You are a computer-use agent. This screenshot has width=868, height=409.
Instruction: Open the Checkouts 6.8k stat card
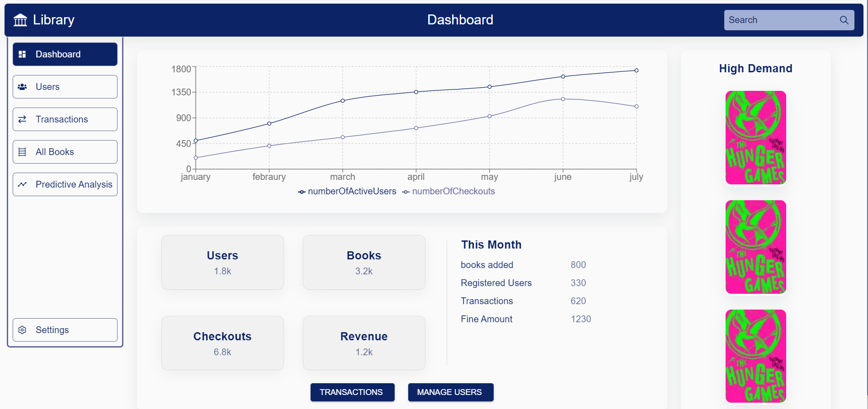tap(222, 343)
